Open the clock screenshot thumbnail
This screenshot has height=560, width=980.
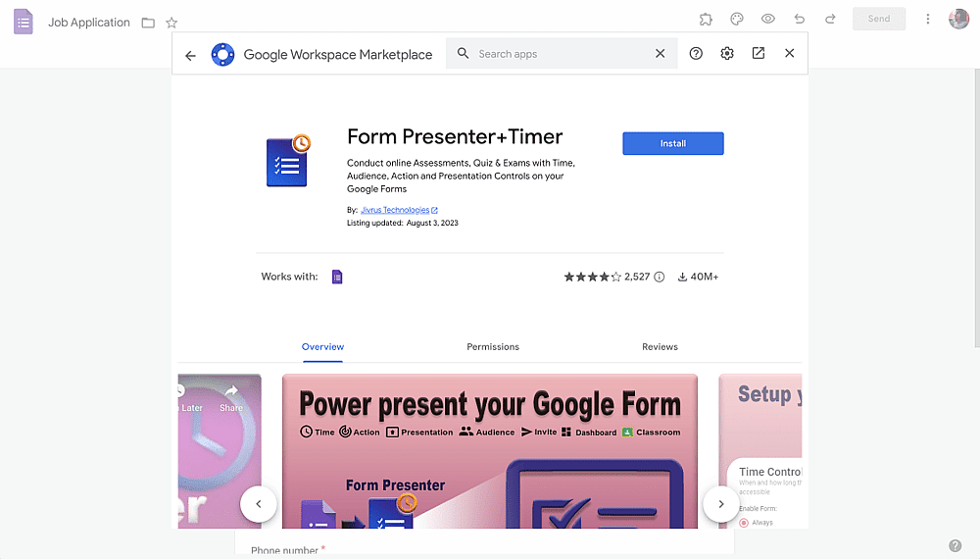point(220,451)
